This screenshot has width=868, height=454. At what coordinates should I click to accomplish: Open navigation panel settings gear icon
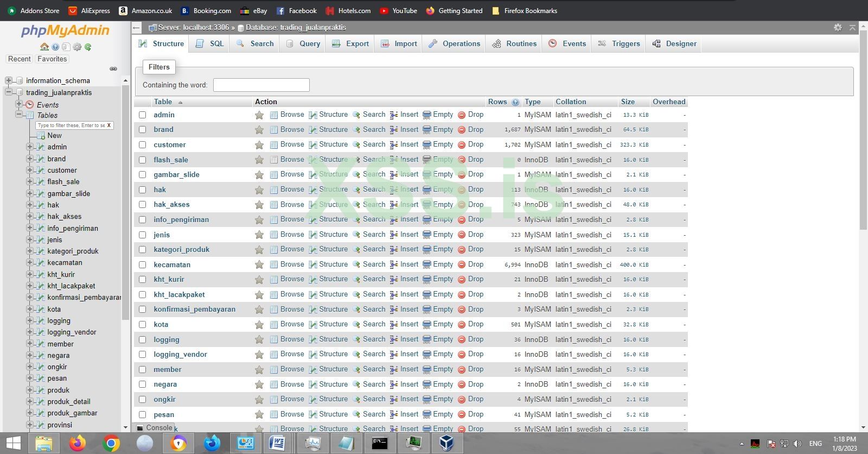click(77, 47)
